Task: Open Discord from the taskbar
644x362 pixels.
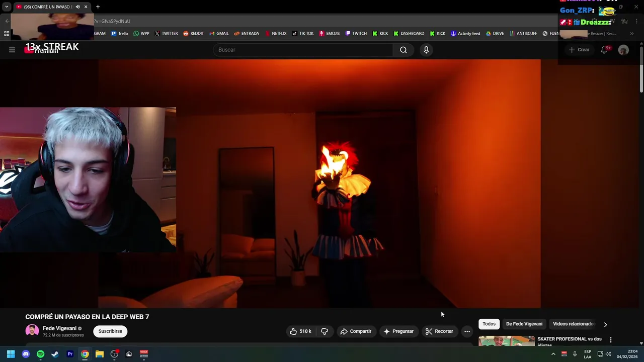Action: tap(26, 354)
